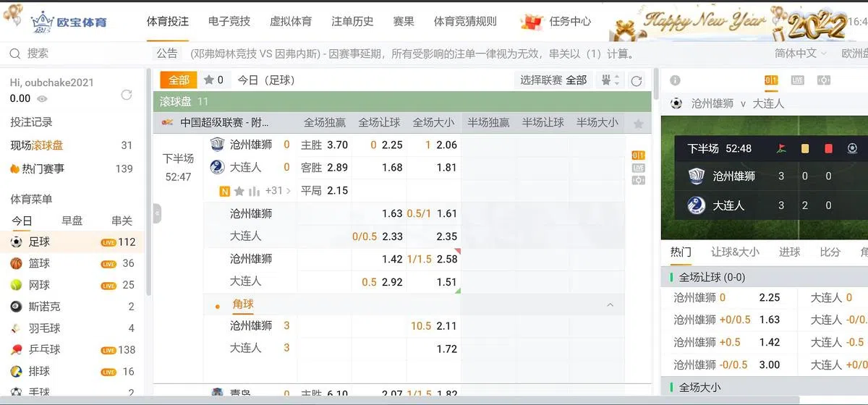Image resolution: width=868 pixels, height=405 pixels.
Task: Switch to 比分 tab in right panel
Action: 830,252
